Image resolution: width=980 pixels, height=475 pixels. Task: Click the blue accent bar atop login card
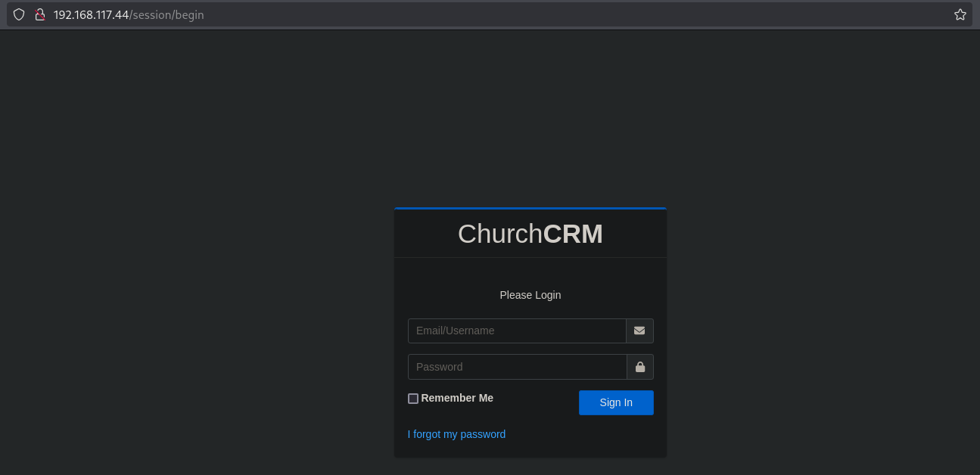pos(530,208)
